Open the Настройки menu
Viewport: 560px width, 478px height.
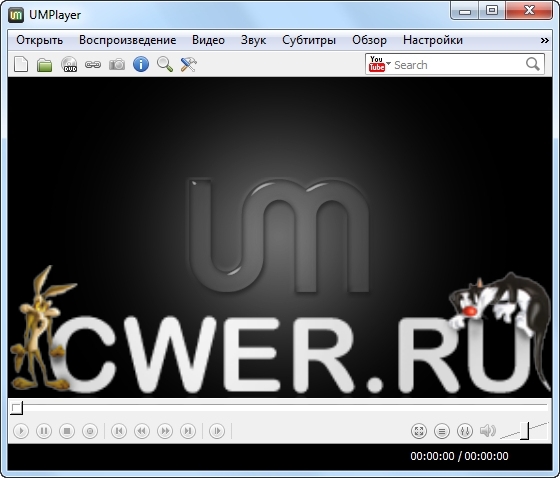point(433,40)
